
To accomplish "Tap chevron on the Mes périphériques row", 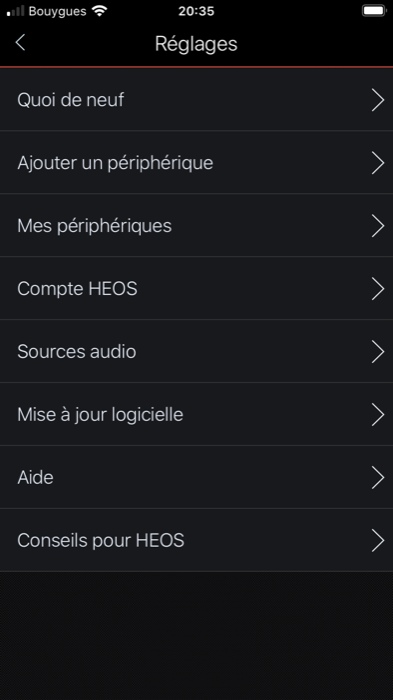I will click(378, 225).
